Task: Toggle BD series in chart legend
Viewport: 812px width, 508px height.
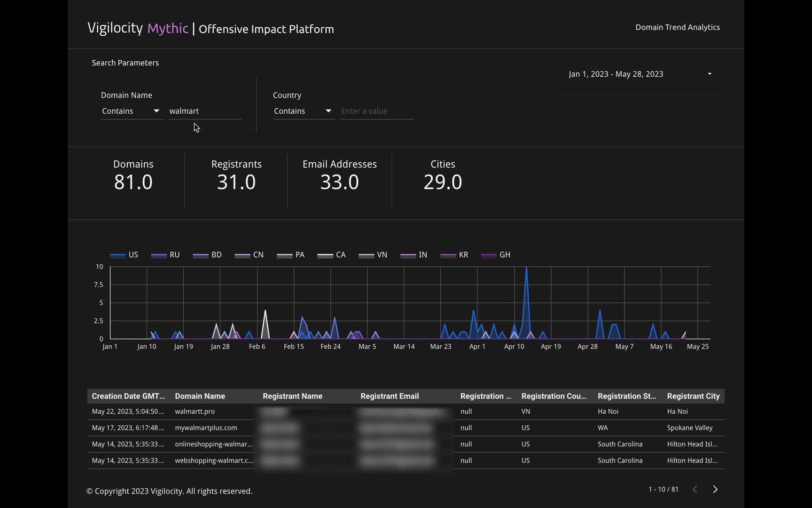Action: point(207,255)
